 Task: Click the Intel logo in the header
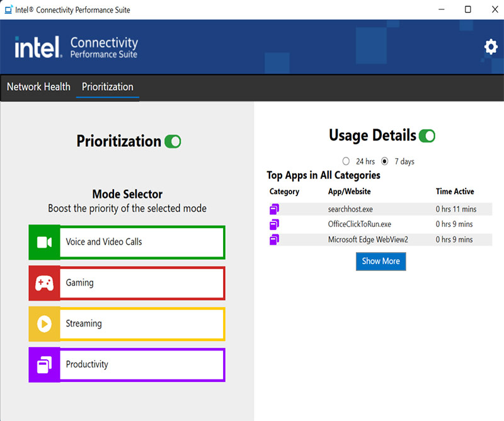point(38,47)
